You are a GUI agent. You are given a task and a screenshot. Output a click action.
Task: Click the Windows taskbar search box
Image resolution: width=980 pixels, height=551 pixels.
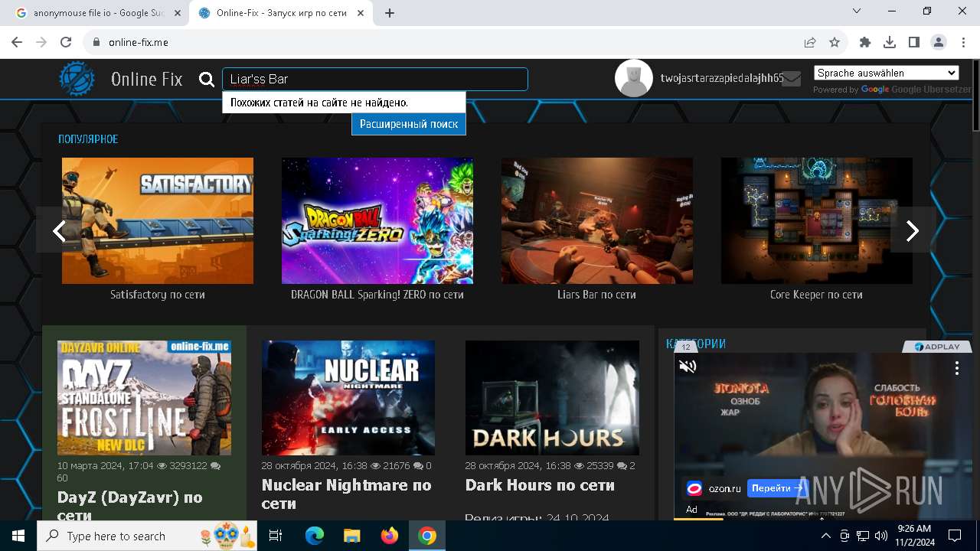(147, 536)
